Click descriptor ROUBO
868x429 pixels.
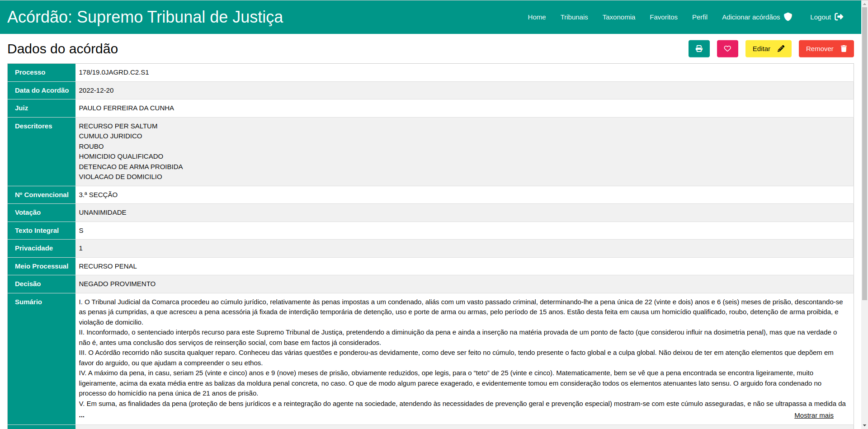point(91,146)
